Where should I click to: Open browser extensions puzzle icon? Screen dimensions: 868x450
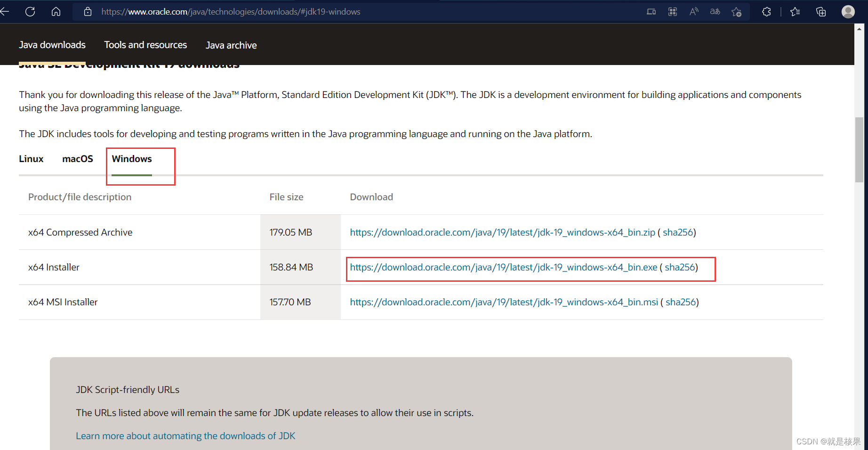pos(767,12)
